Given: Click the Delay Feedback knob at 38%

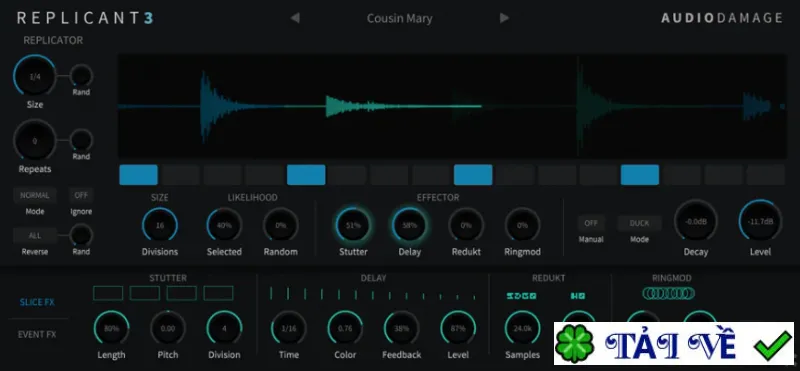Looking at the screenshot, I should [402, 328].
